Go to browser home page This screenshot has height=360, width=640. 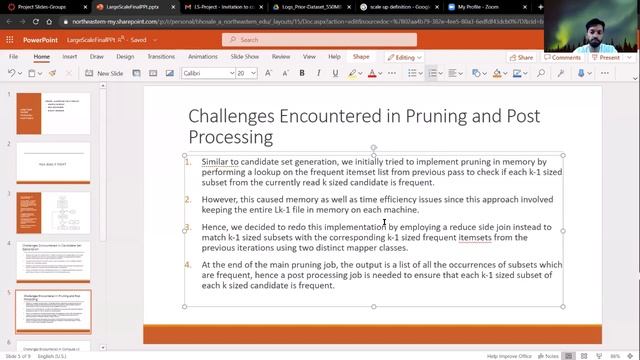pyautogui.click(x=49, y=22)
